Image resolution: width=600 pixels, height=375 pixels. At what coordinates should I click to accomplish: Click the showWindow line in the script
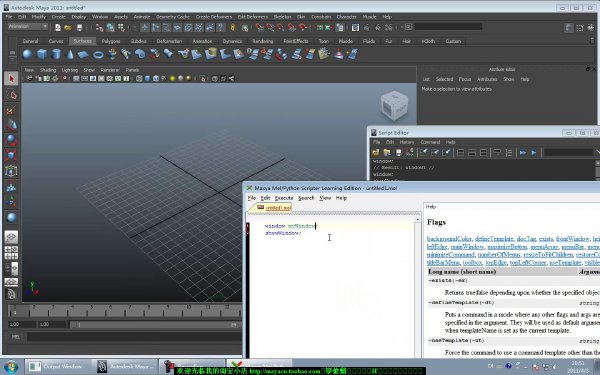[x=283, y=233]
